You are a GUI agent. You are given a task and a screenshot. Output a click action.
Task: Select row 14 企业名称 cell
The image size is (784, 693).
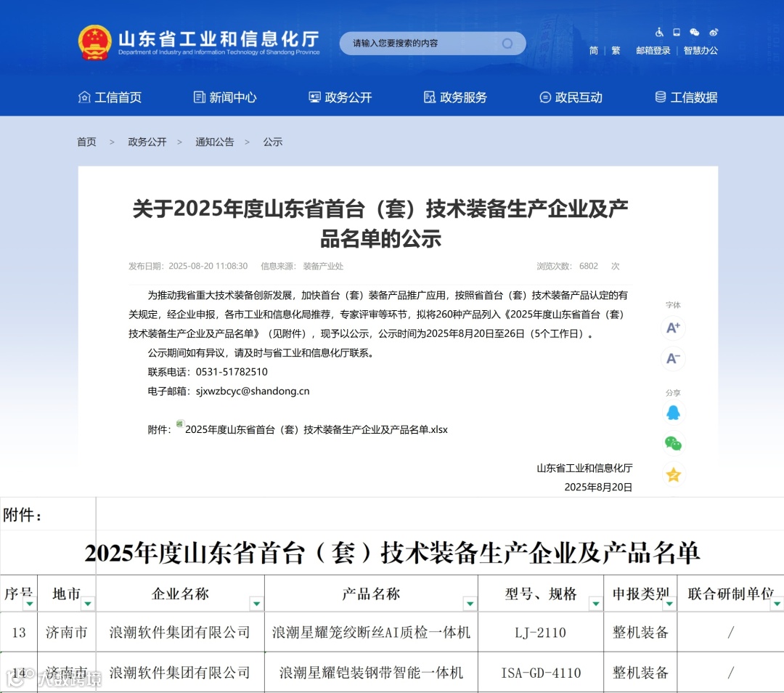pyautogui.click(x=180, y=673)
